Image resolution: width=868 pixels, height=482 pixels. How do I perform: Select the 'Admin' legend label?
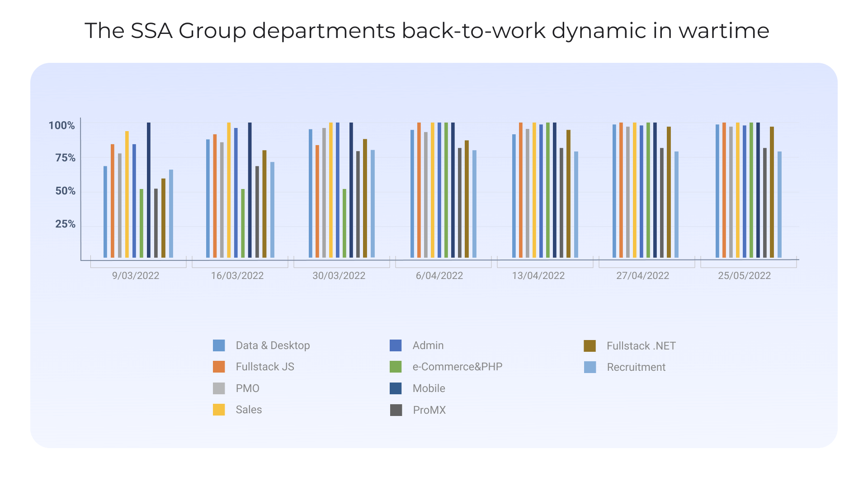point(428,345)
